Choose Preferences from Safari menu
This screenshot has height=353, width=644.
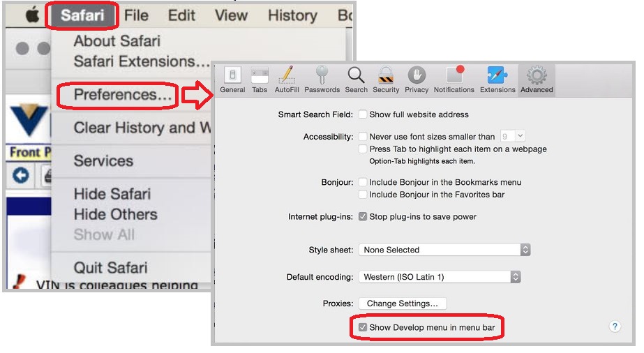[x=122, y=95]
